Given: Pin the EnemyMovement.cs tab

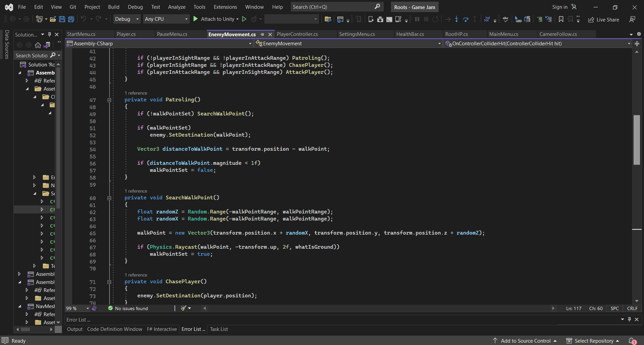Looking at the screenshot, I should point(262,34).
